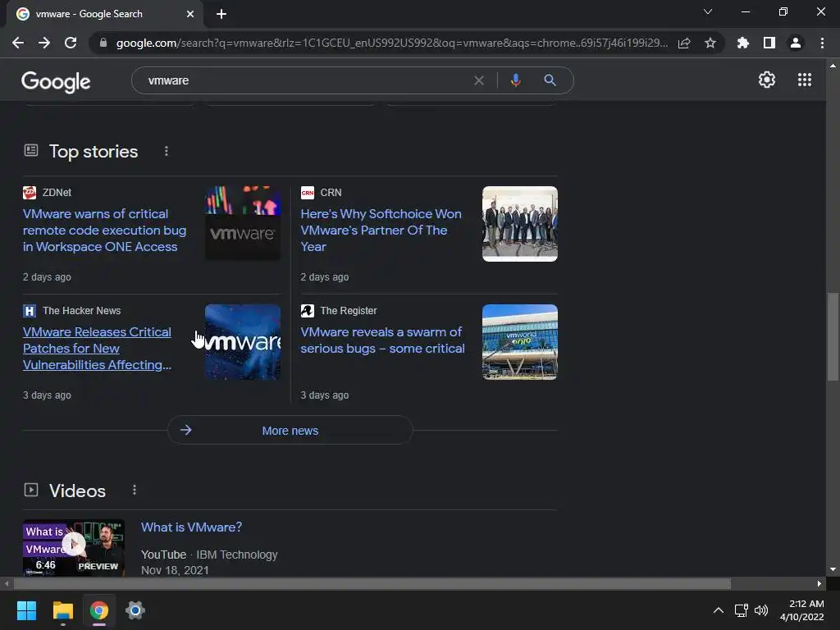This screenshot has width=840, height=630.
Task: Clear the search box text
Action: (479, 80)
